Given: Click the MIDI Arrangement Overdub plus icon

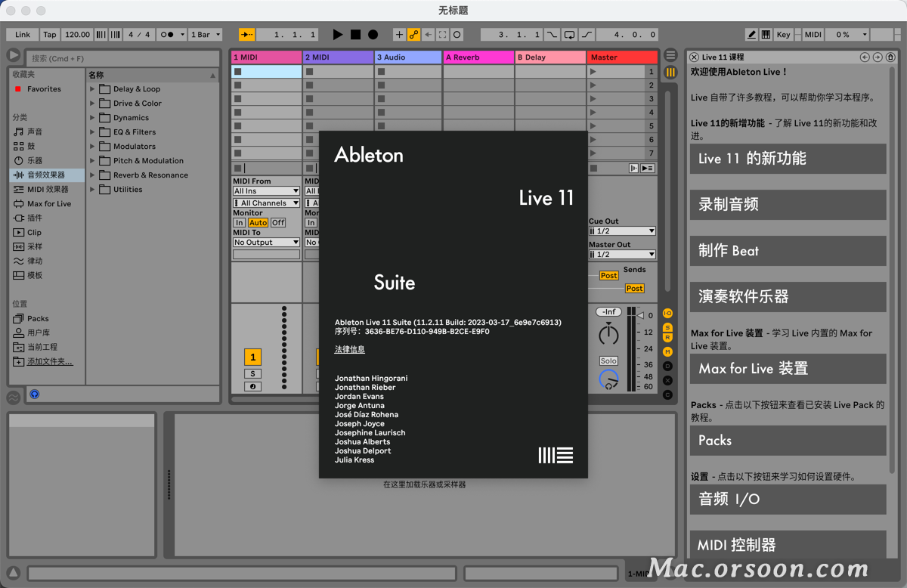Looking at the screenshot, I should (399, 35).
